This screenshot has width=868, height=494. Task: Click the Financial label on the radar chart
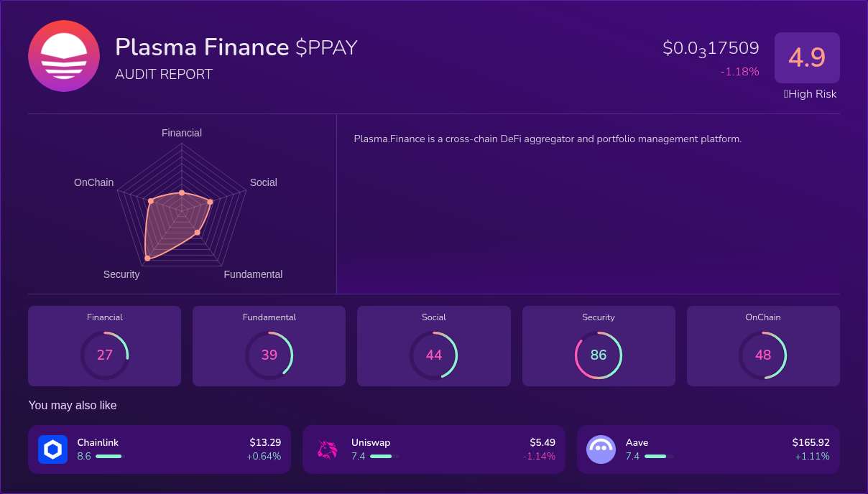click(181, 133)
